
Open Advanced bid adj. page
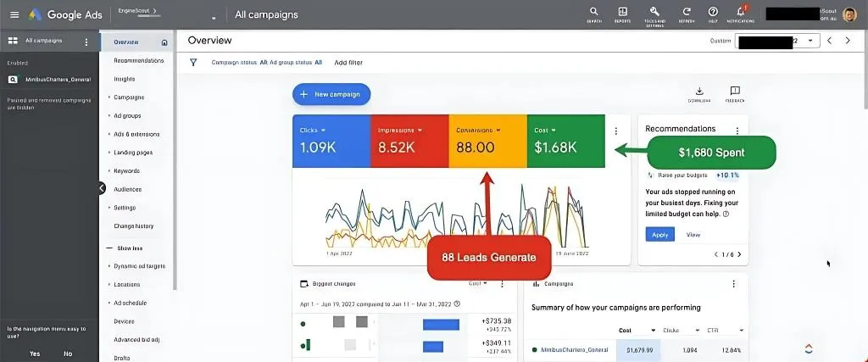pyautogui.click(x=136, y=339)
